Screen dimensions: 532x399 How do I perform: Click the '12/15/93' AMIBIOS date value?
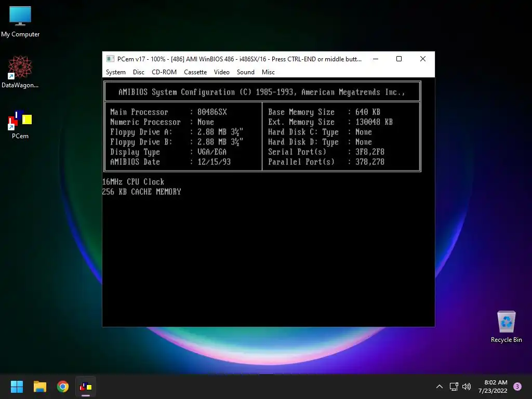point(214,162)
